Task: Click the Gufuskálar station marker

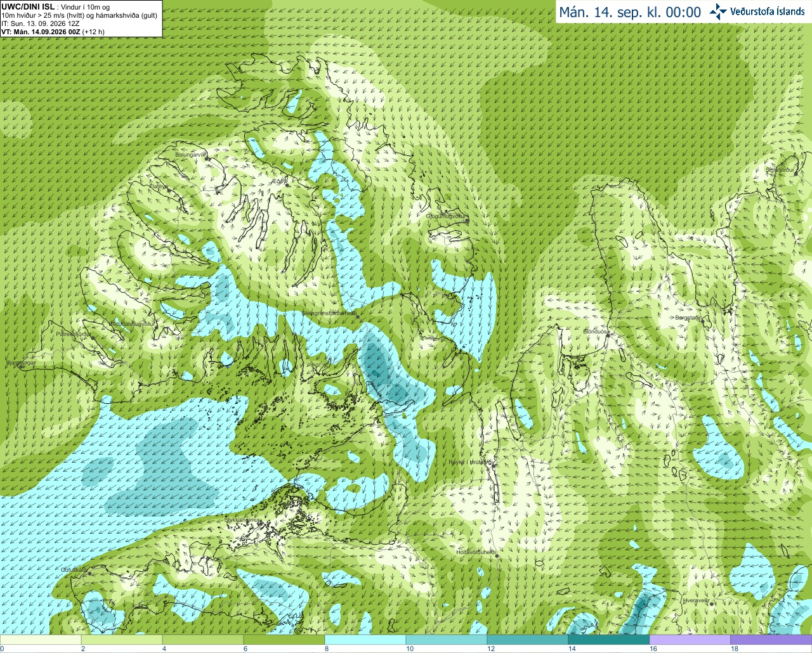Action: [90, 573]
